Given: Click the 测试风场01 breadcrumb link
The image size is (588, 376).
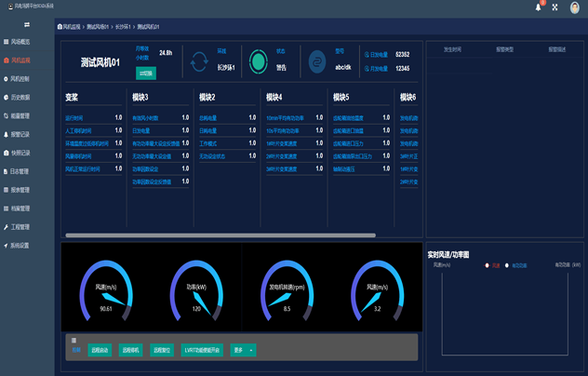Looking at the screenshot, I should [x=98, y=27].
